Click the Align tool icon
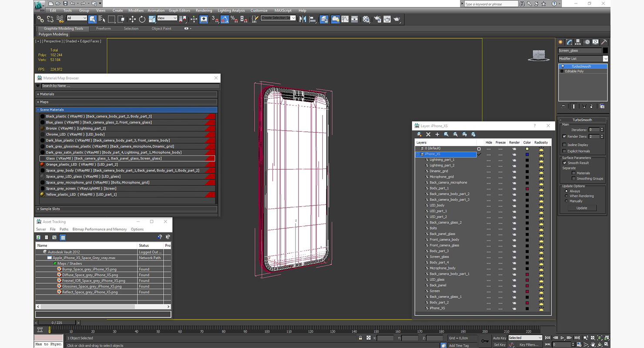This screenshot has height=348, width=644. pyautogui.click(x=312, y=19)
